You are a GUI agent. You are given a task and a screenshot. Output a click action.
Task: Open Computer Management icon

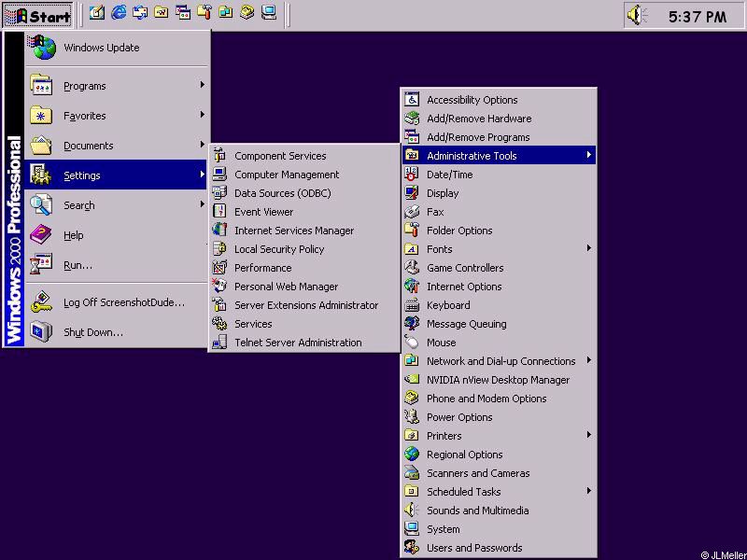coord(219,174)
